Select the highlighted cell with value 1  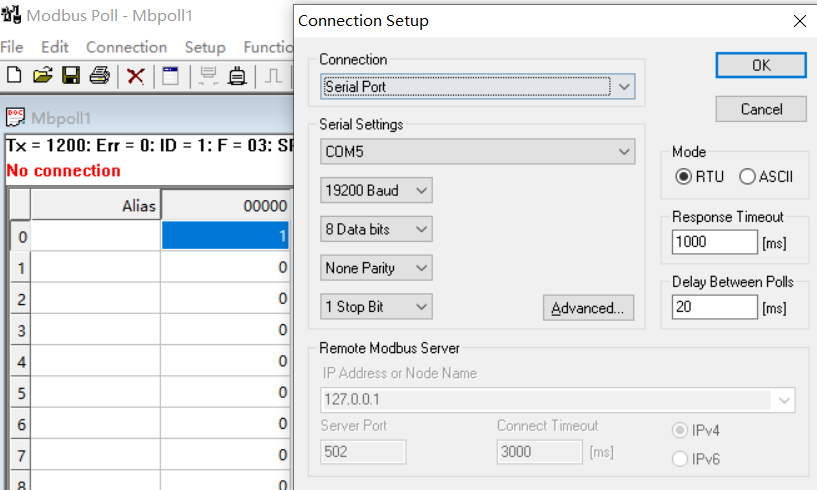(x=226, y=236)
